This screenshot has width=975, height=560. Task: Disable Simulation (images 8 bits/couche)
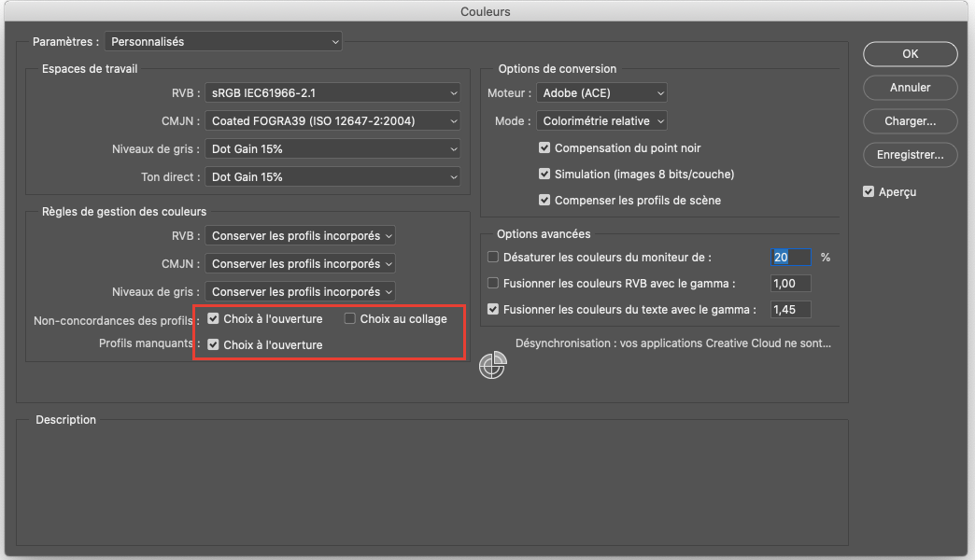545,175
